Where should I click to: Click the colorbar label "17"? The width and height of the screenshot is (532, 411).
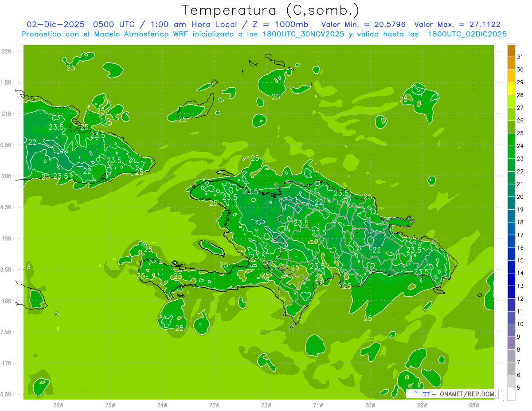pos(520,235)
